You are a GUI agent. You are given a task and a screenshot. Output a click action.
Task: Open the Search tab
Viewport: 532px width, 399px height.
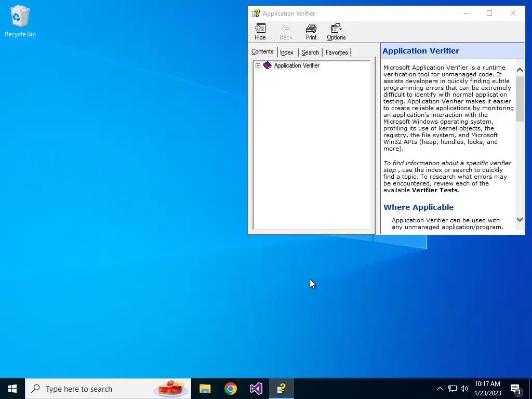(311, 52)
